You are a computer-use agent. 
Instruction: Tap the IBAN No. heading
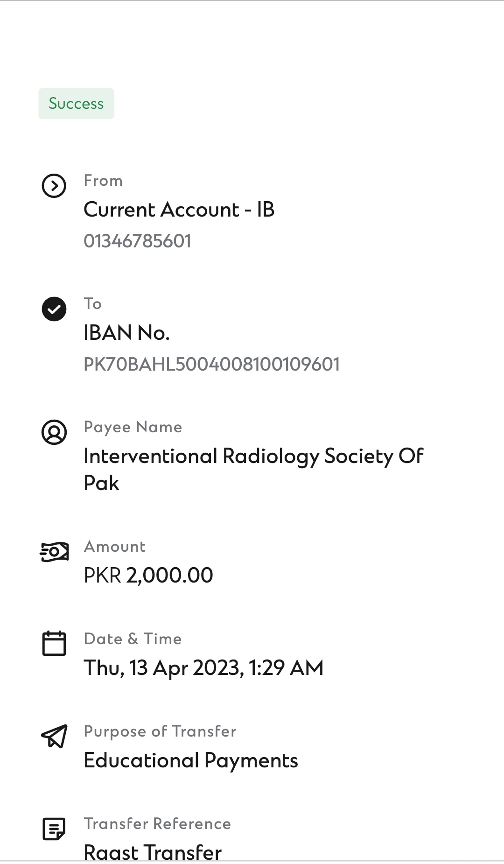coord(126,333)
